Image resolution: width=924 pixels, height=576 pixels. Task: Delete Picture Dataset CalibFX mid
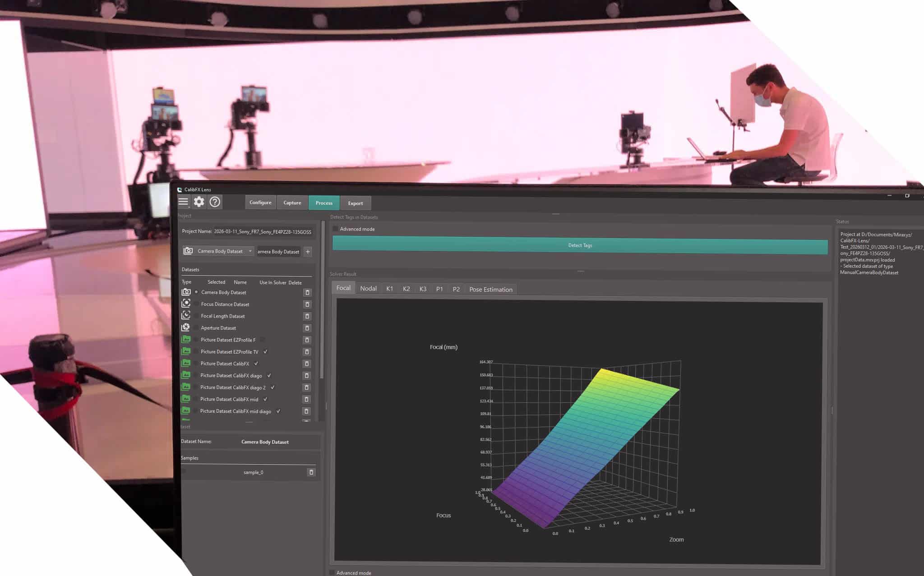click(x=307, y=400)
